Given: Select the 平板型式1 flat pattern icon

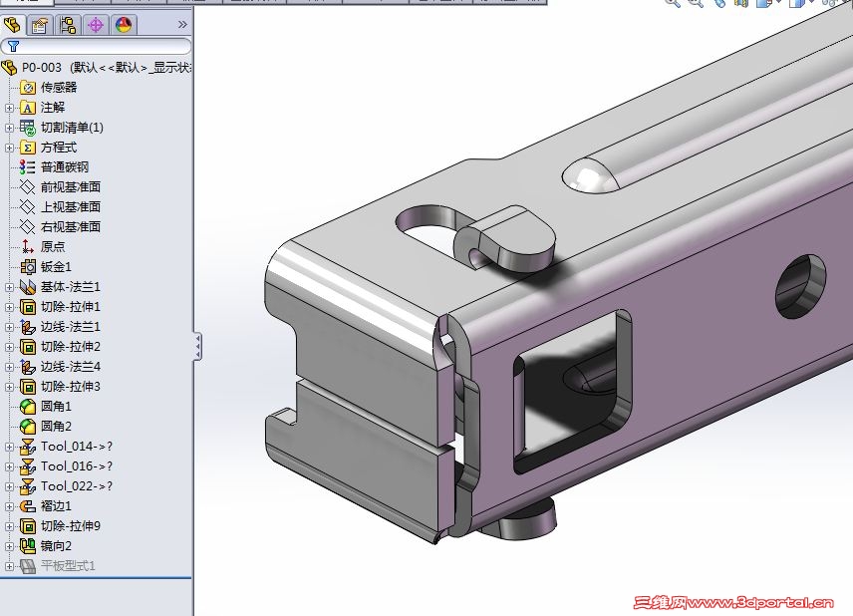Looking at the screenshot, I should 28,566.
